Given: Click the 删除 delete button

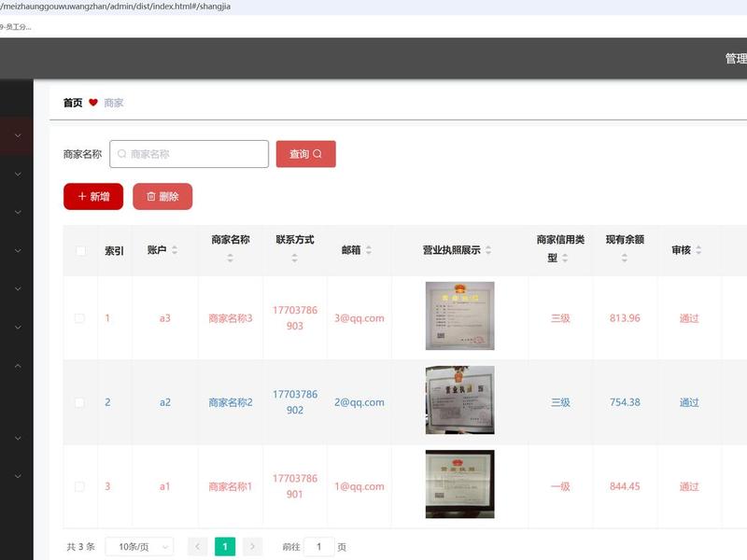Looking at the screenshot, I should click(x=162, y=196).
